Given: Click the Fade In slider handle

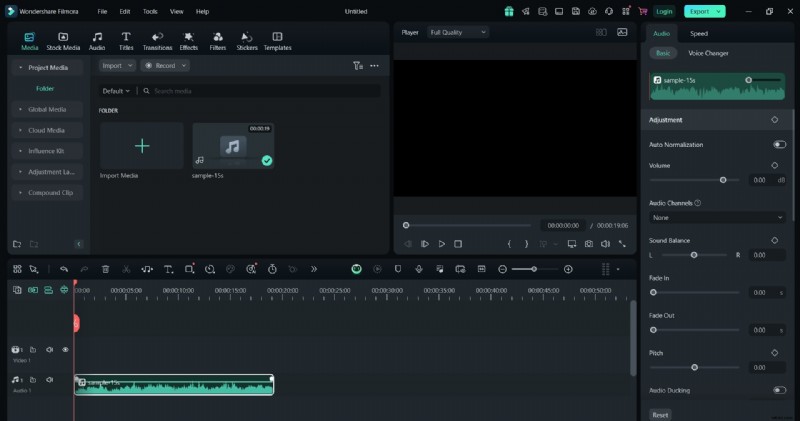Looking at the screenshot, I should pyautogui.click(x=653, y=292).
